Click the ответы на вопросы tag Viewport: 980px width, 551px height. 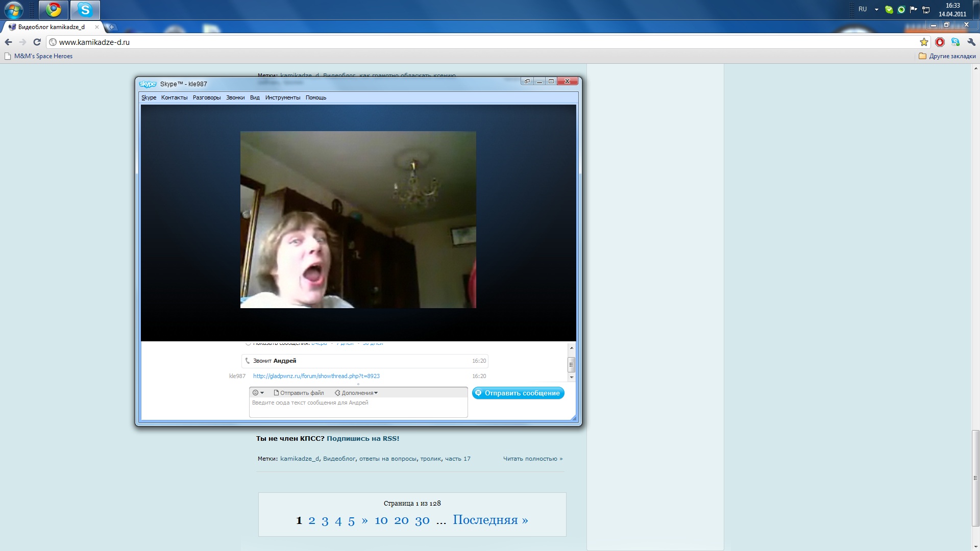tap(388, 459)
